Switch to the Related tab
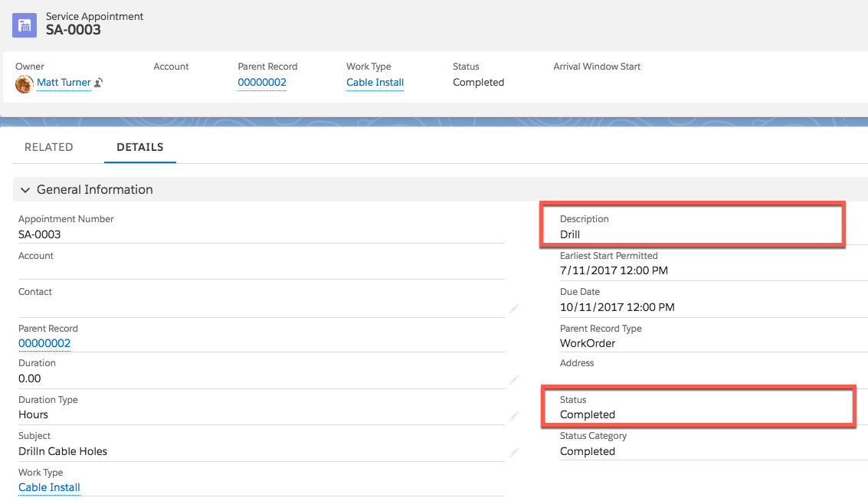 point(49,147)
